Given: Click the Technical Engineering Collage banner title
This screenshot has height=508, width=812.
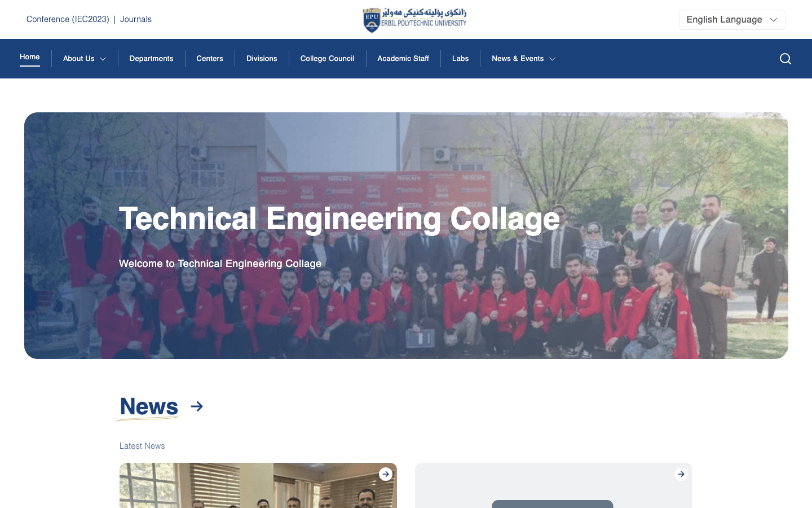Looking at the screenshot, I should pyautogui.click(x=339, y=219).
